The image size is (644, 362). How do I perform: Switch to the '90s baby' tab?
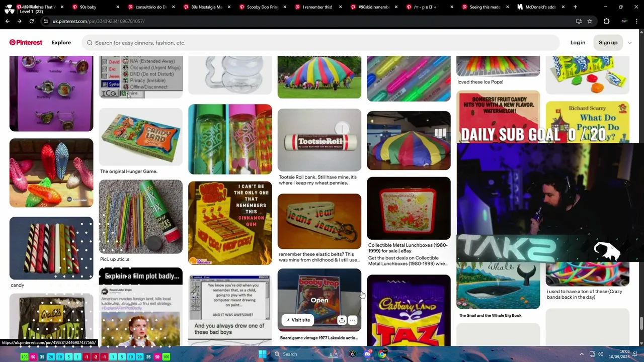click(93, 7)
